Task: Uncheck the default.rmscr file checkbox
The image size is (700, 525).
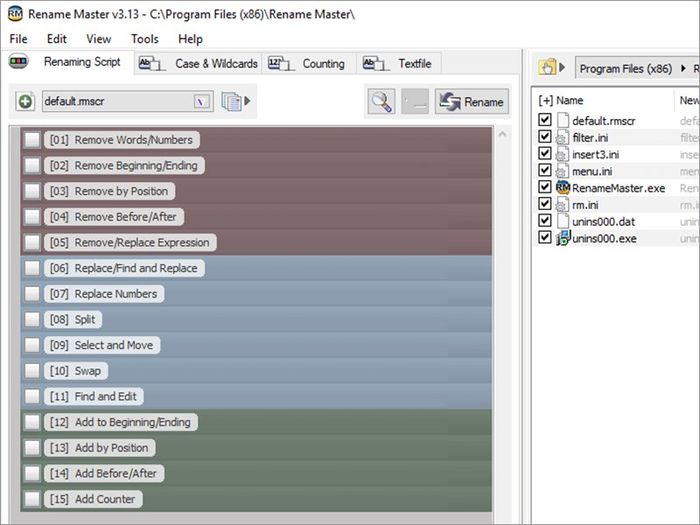Action: coord(545,120)
